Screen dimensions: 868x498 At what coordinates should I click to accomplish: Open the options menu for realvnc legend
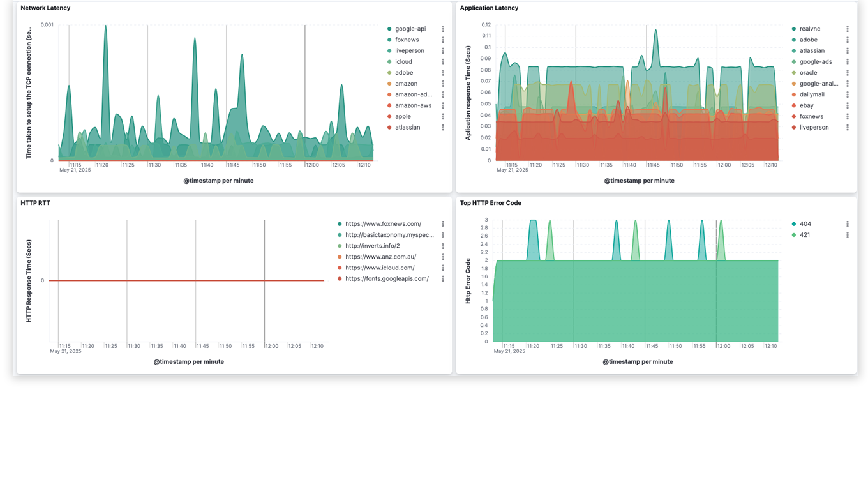click(x=848, y=29)
